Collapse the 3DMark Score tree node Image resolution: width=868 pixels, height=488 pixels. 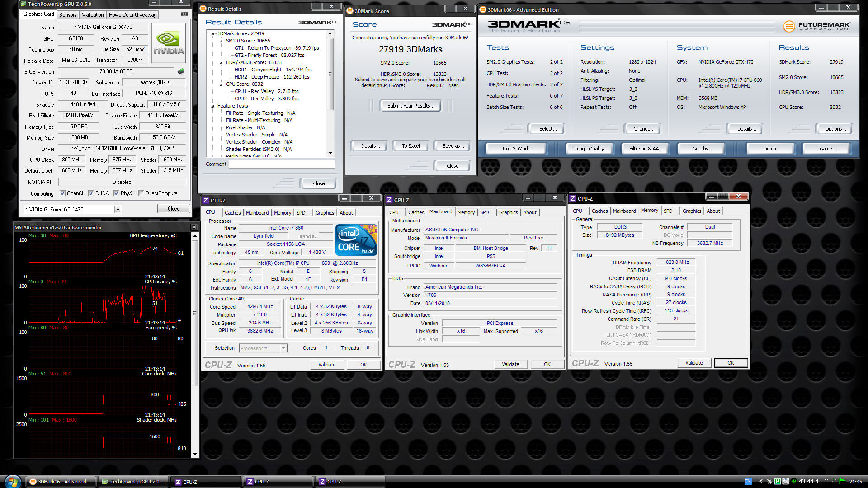coord(213,33)
